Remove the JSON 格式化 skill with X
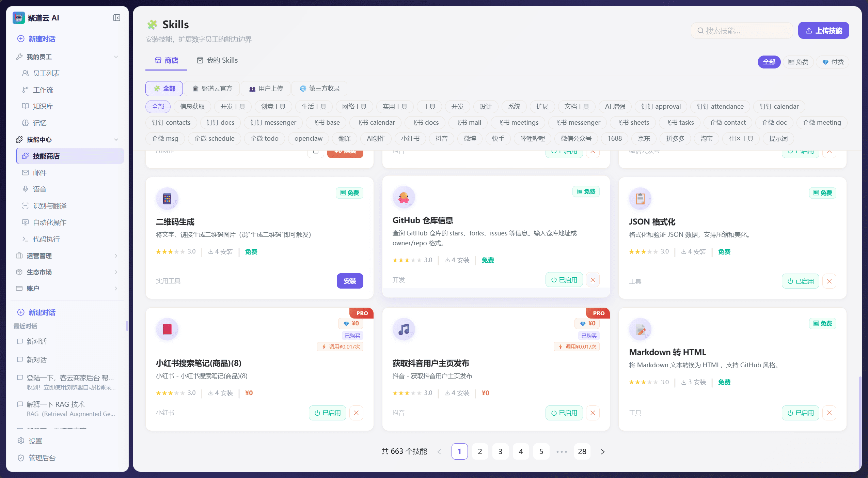The height and width of the screenshot is (478, 868). 829,281
